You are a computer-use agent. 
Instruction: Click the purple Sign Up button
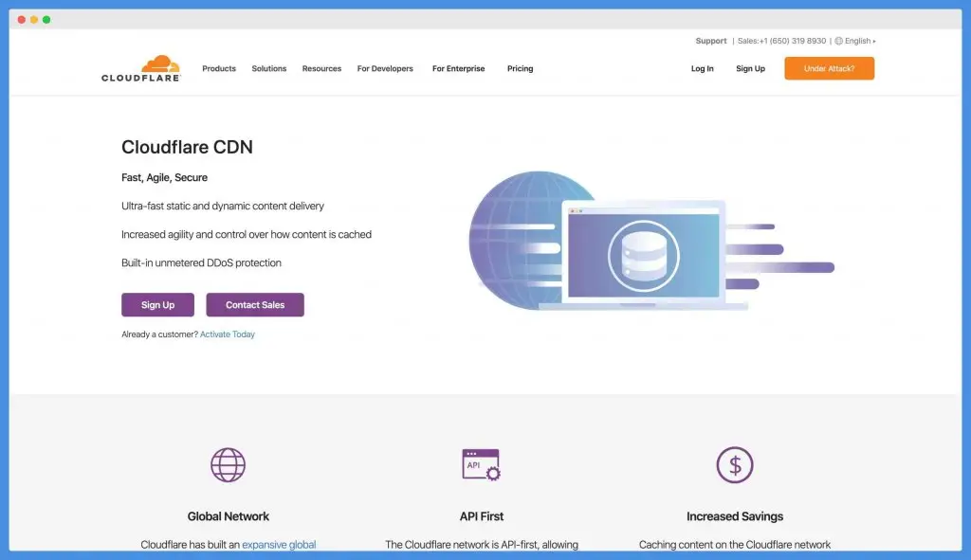[157, 304]
